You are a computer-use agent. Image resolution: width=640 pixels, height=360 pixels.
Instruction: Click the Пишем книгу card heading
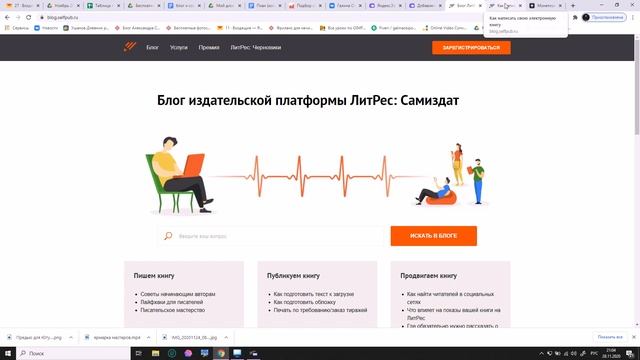[x=154, y=276]
